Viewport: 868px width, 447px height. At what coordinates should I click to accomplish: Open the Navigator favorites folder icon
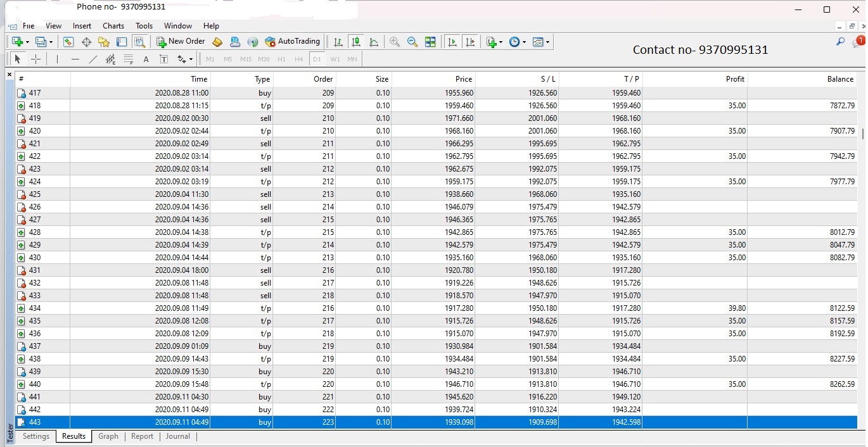[x=104, y=42]
